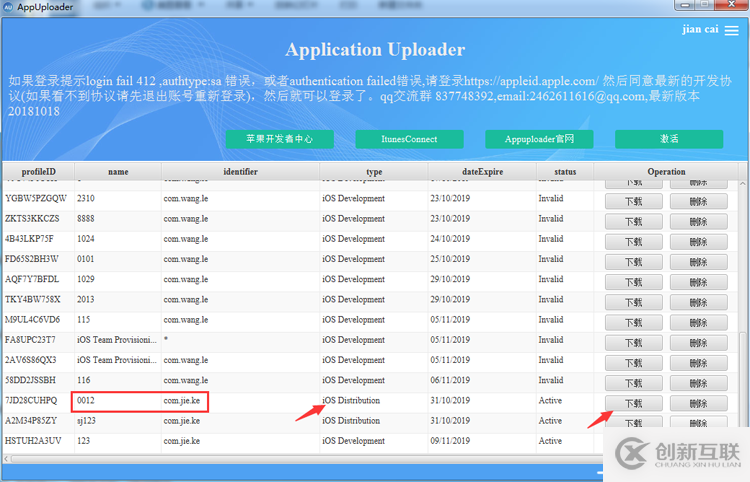Click the 激活 activation button
750x482 pixels.
(x=669, y=139)
